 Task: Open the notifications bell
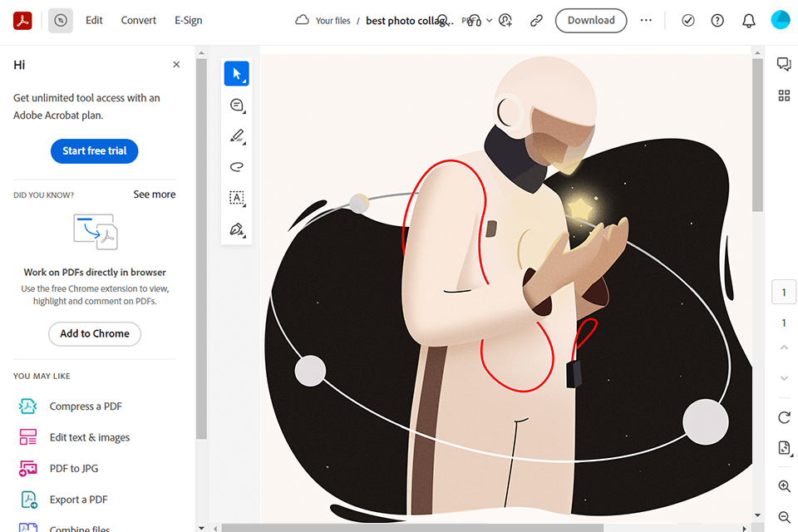[749, 20]
